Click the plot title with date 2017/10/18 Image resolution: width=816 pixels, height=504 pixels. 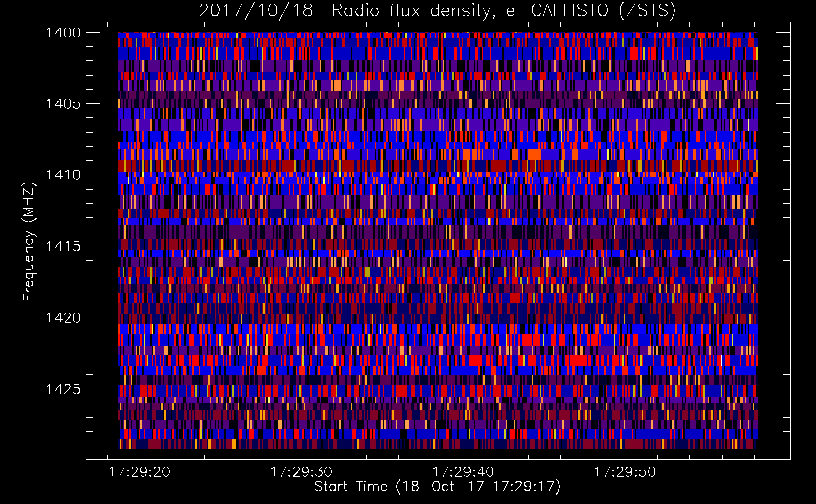point(437,11)
